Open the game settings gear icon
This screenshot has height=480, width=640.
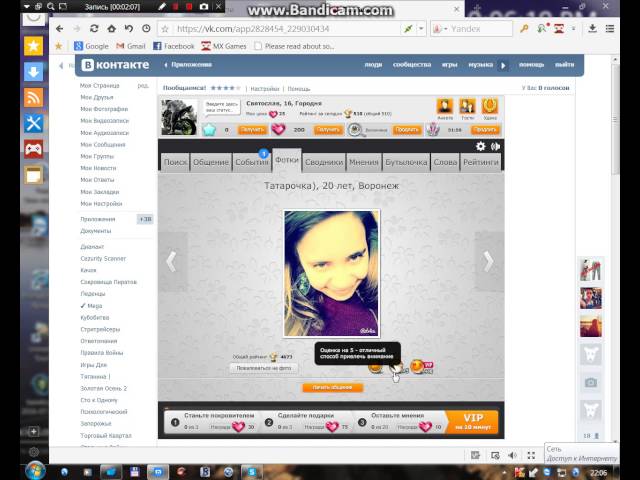[480, 146]
